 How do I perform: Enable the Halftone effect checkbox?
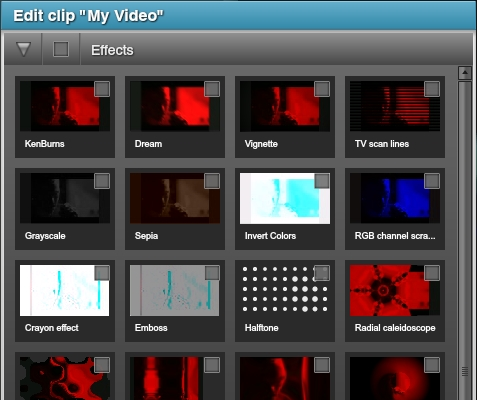(x=322, y=273)
